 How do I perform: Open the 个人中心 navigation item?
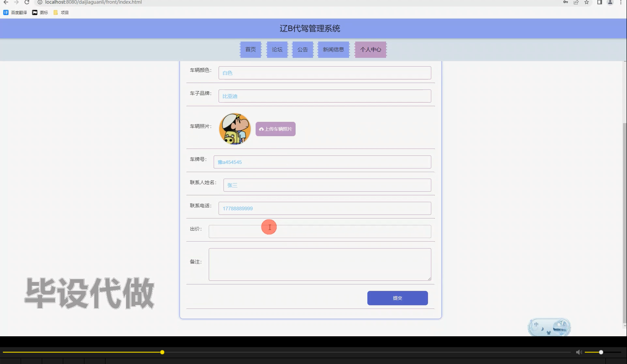[370, 49]
